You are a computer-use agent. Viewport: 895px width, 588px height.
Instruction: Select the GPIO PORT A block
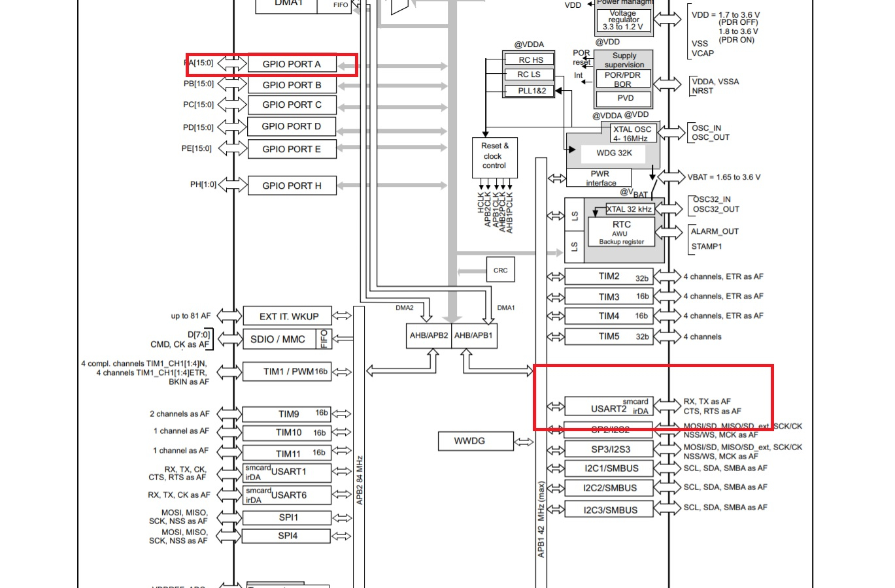(x=292, y=63)
